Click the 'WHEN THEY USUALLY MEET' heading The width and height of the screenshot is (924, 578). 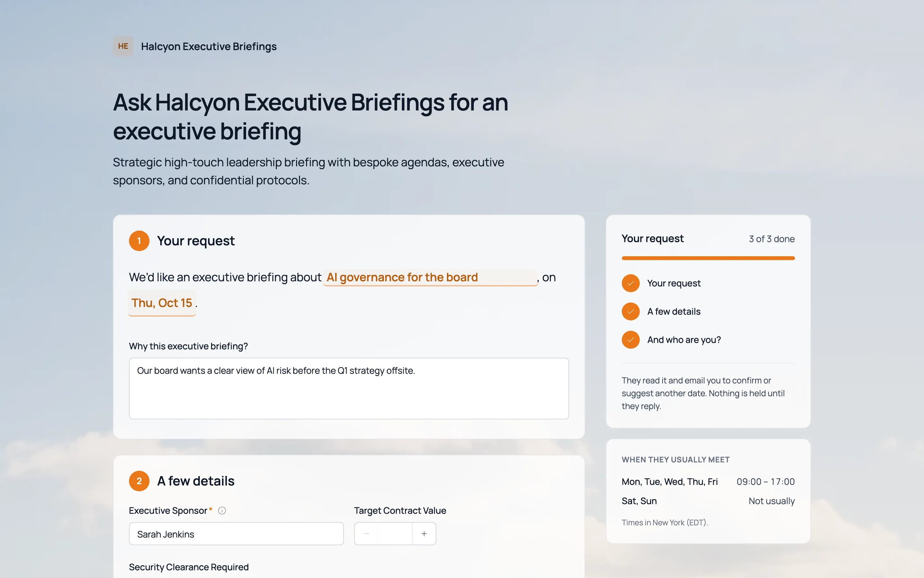click(x=675, y=460)
